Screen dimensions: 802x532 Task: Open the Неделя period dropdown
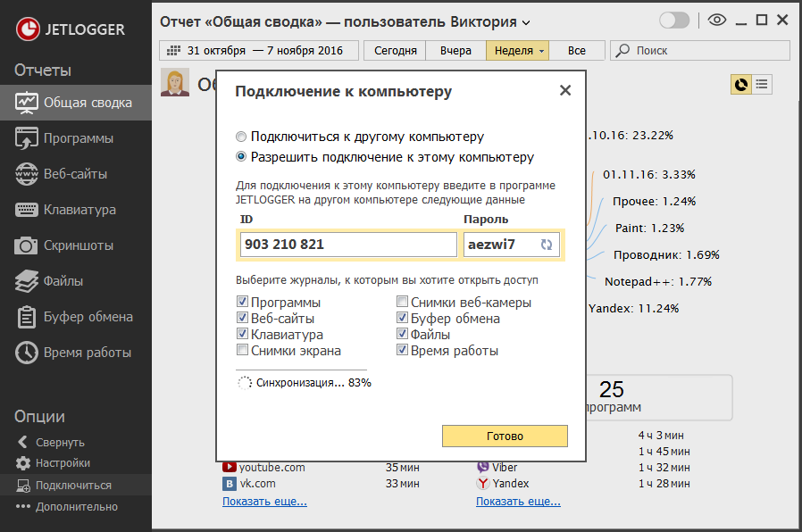(x=517, y=51)
